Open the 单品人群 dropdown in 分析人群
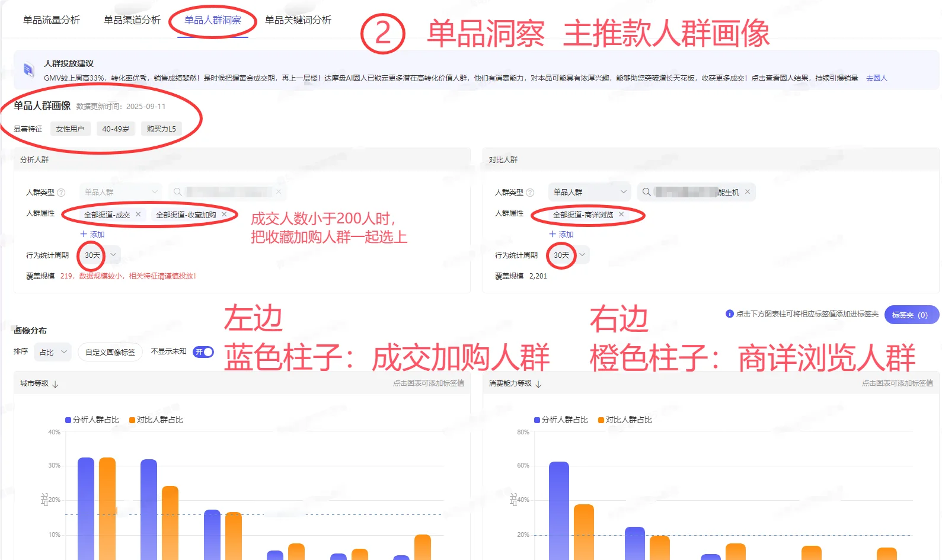The width and height of the screenshot is (942, 560). click(x=120, y=192)
